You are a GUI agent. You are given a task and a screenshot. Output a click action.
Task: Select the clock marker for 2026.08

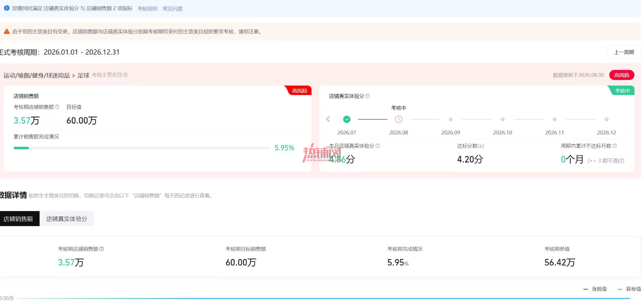coord(399,119)
